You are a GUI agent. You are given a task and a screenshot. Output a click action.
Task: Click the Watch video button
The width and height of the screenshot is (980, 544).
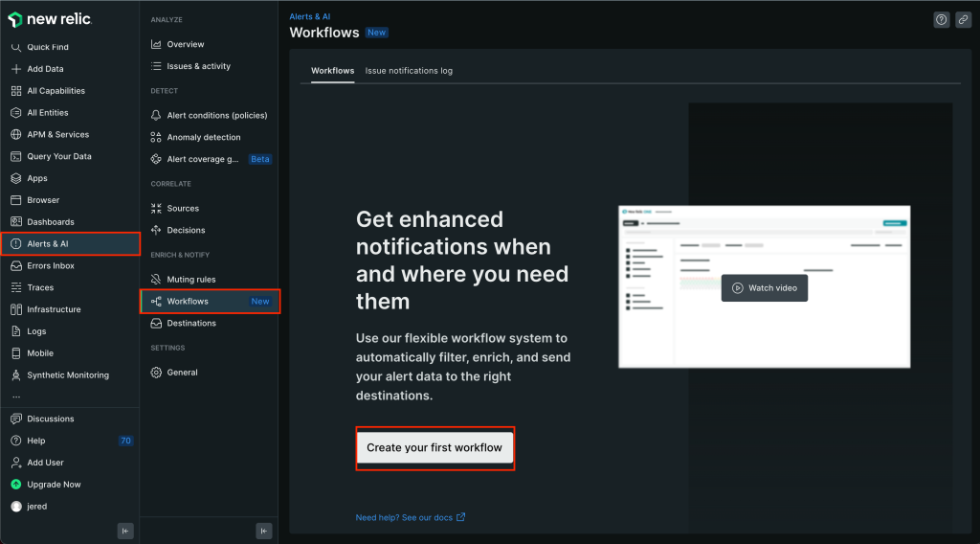[x=765, y=288]
